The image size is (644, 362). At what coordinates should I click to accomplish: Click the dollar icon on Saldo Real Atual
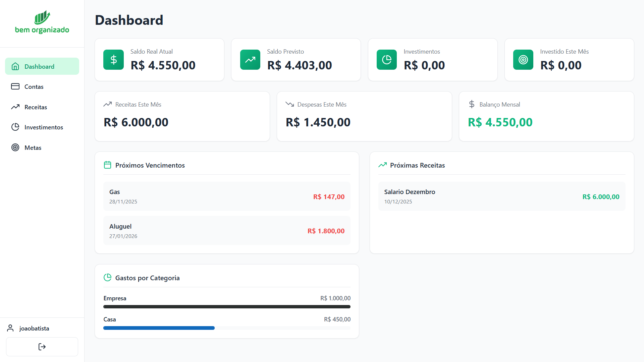coord(113,60)
